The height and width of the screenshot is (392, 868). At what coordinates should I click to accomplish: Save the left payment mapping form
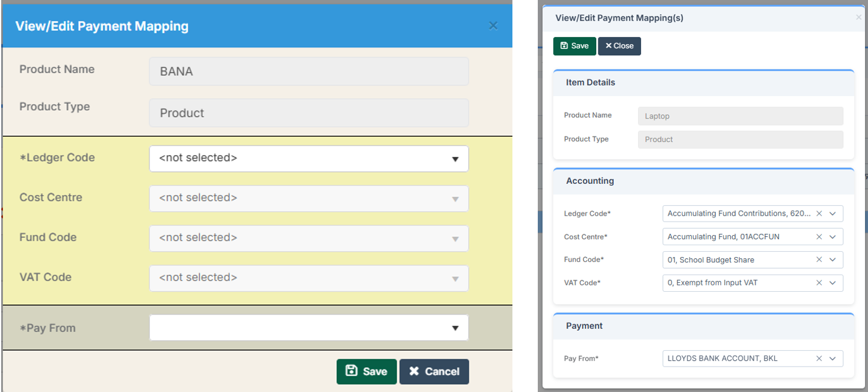[366, 371]
